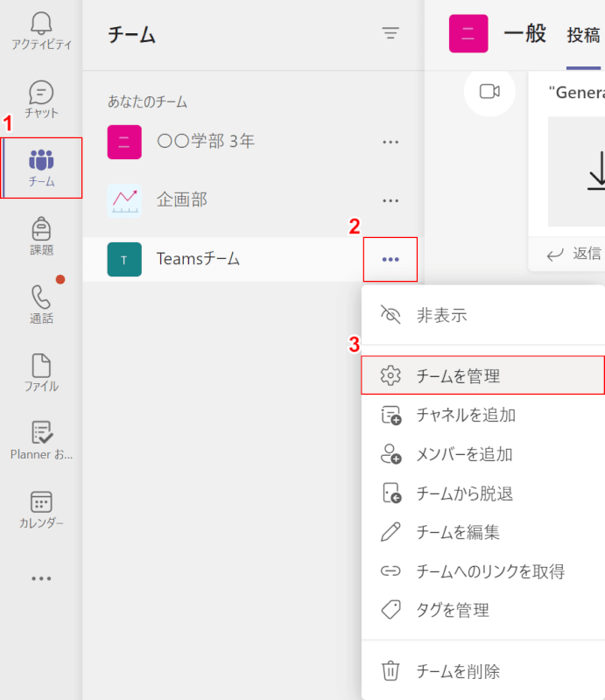The image size is (605, 700).
Task: Open more options for Teamsチーム
Action: 390,259
